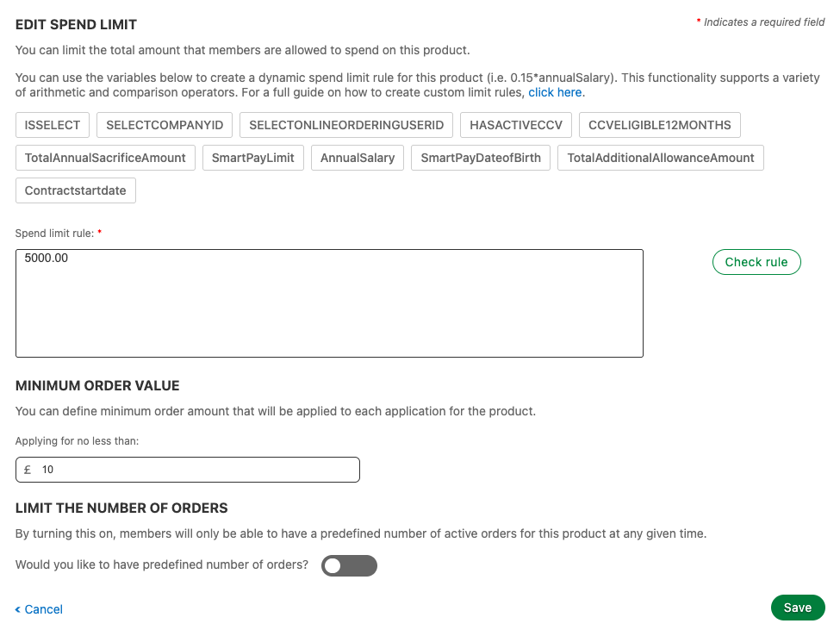Click the minimum order value field

tap(187, 469)
